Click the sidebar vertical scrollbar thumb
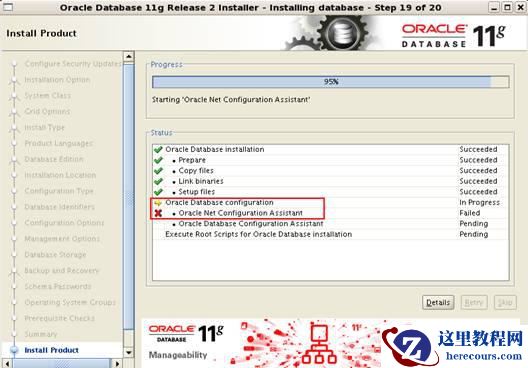This screenshot has width=528, height=368. 129,197
